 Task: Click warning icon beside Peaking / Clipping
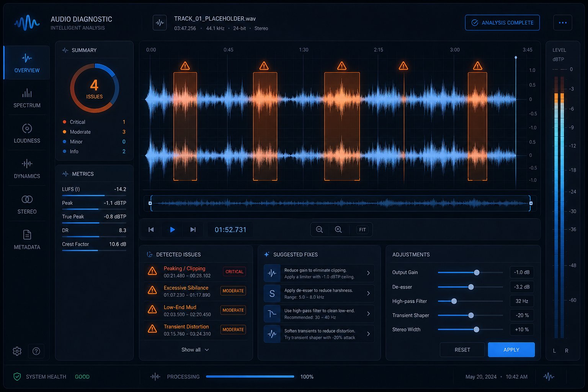click(x=152, y=271)
